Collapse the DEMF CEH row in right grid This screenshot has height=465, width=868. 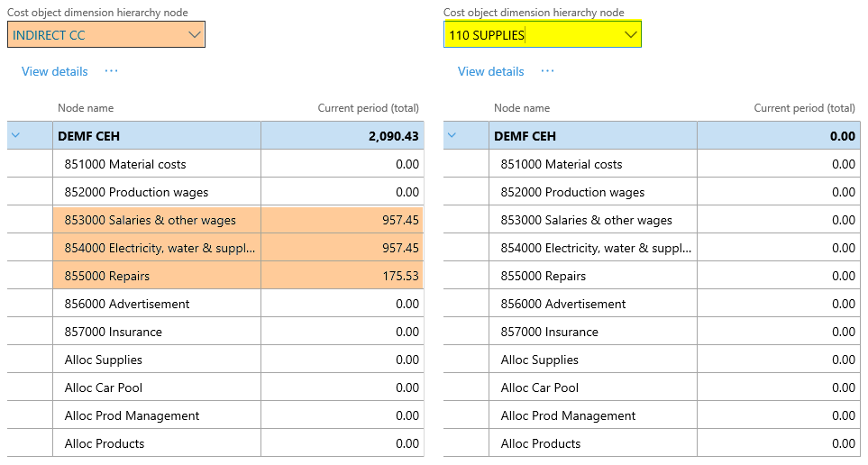click(452, 136)
